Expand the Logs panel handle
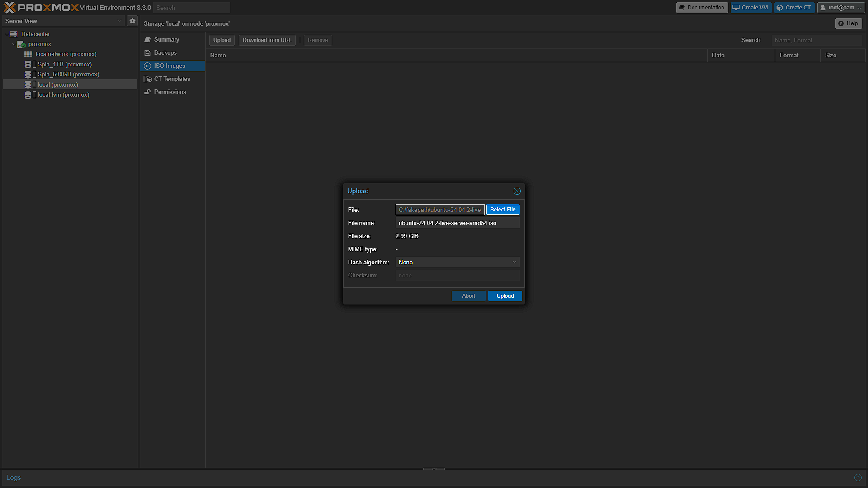This screenshot has height=488, width=868. click(434, 469)
